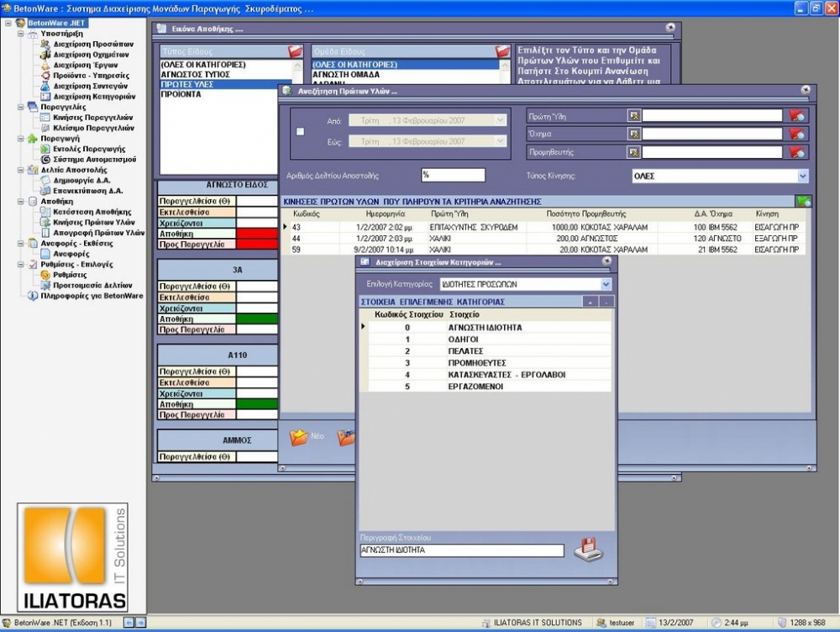Screen dimensions: 840x632
Task: Click the lookup icon next to Προμηθευτής
Action: click(633, 152)
